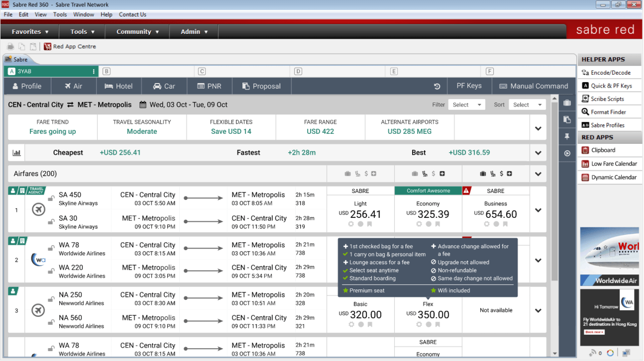Click the copy icon next to the printer
The width and height of the screenshot is (644, 361).
pyautogui.click(x=22, y=46)
